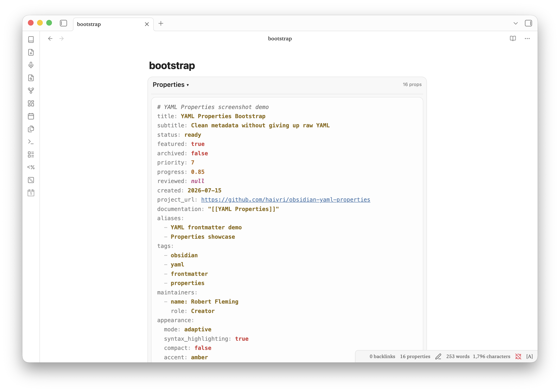The height and width of the screenshot is (392, 560).
Task: Open the checklist view ribbon icon
Action: (x=31, y=154)
